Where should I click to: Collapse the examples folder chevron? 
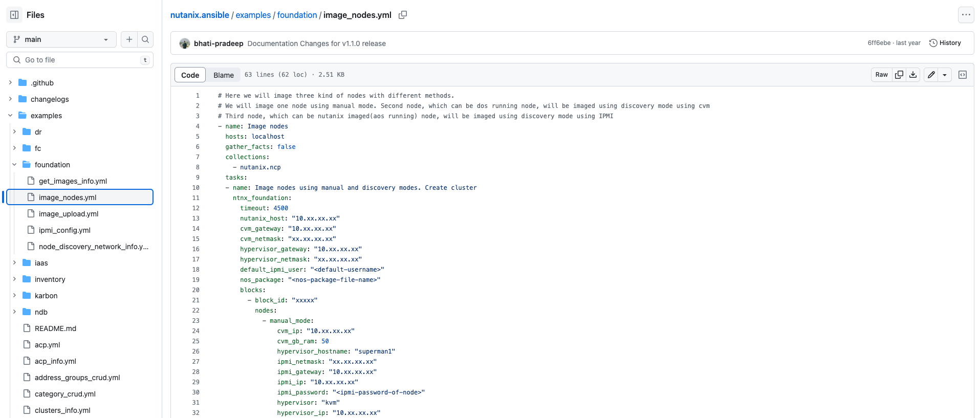[10, 115]
